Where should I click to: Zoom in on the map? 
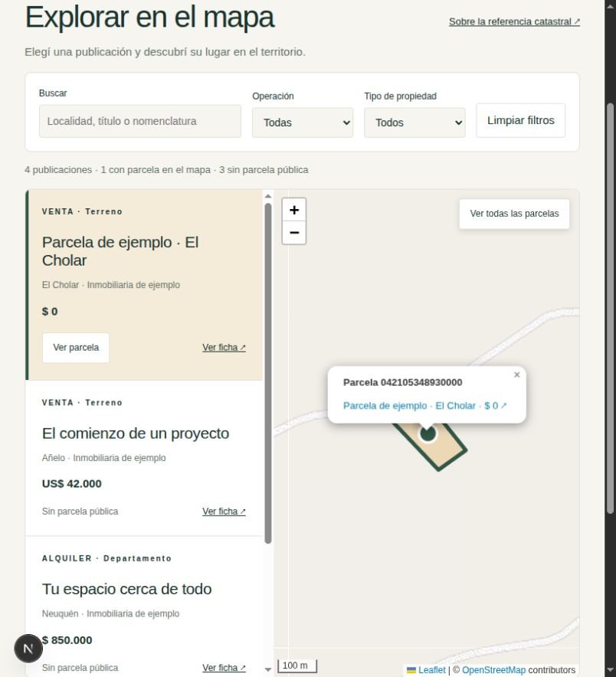point(294,210)
